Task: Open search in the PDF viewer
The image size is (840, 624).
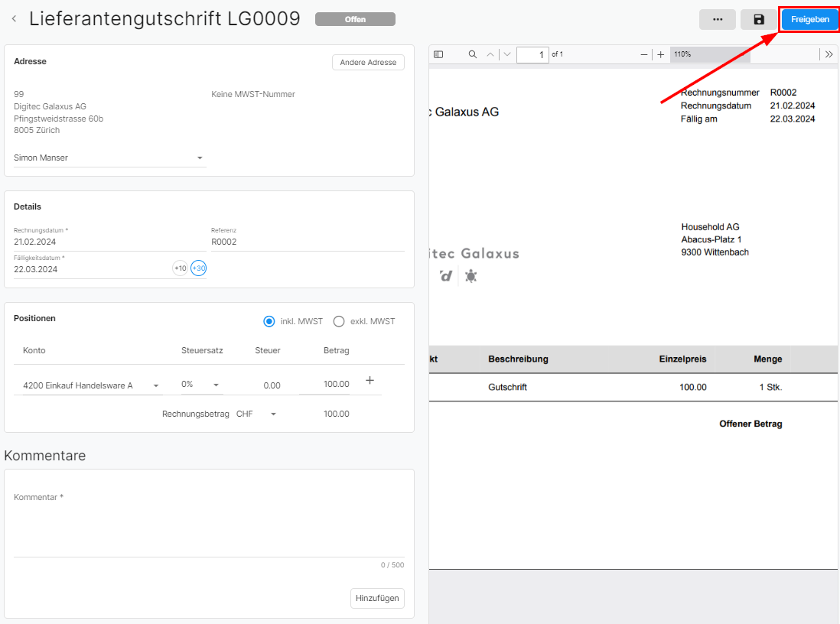Action: [x=472, y=54]
